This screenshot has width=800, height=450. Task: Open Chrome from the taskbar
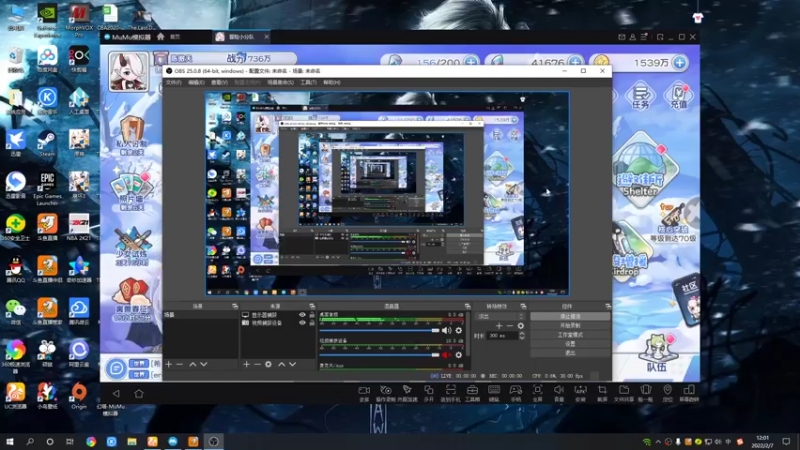(91, 441)
